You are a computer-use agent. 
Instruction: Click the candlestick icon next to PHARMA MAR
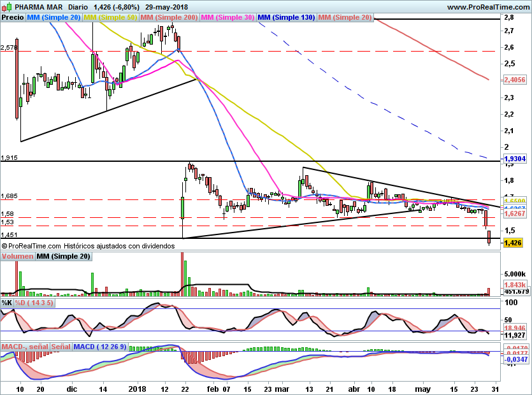[x=7, y=6]
